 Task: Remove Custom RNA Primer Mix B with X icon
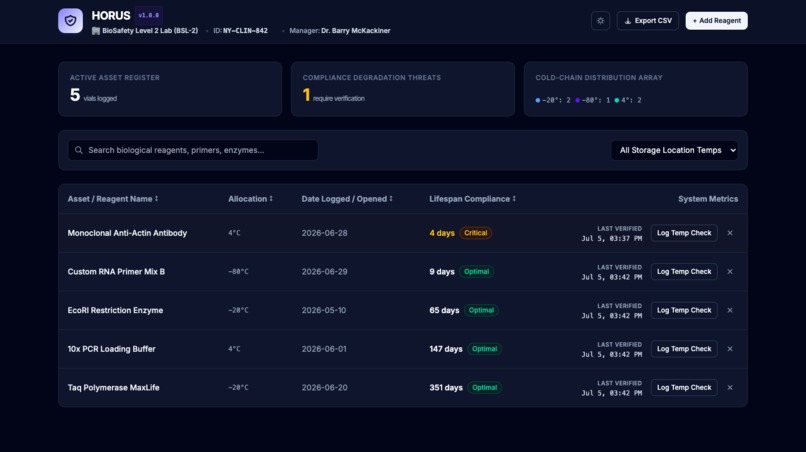[x=730, y=272]
